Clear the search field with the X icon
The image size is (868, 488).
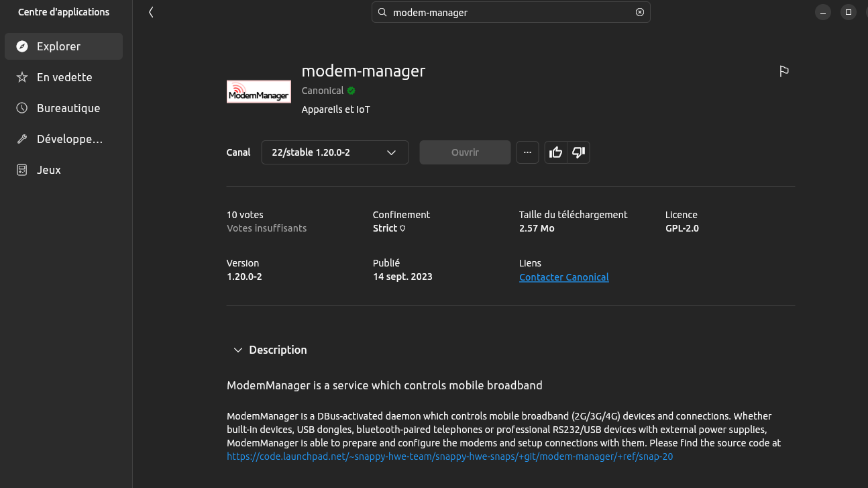point(639,12)
